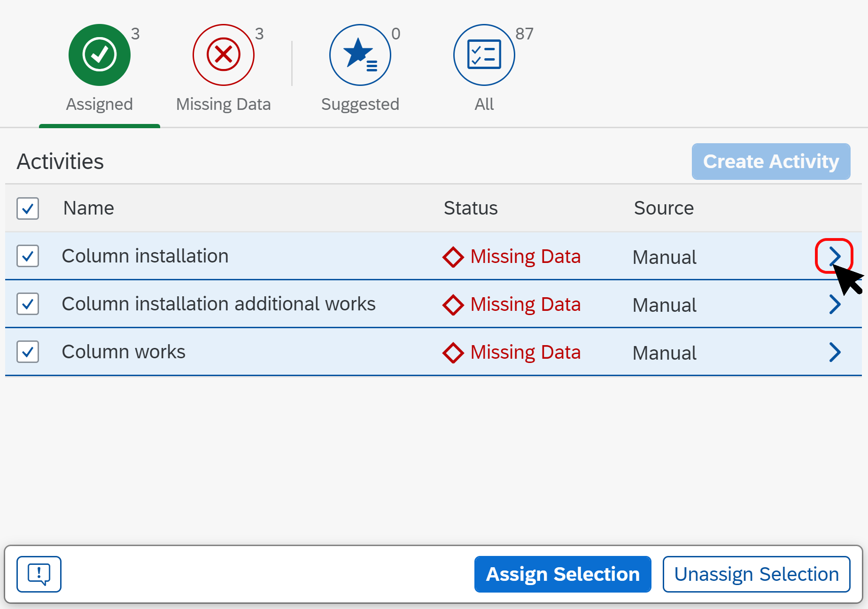Uncheck the Column installation row checkbox

[28, 256]
